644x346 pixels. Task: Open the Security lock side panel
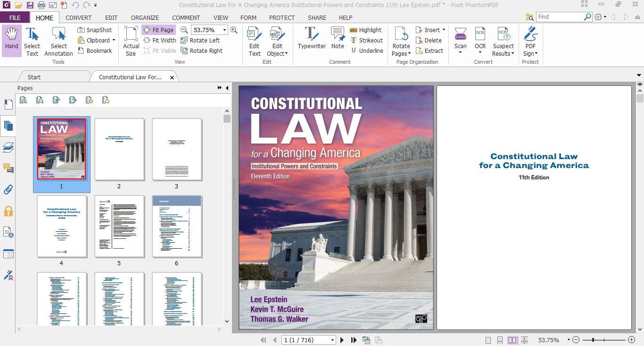point(8,211)
